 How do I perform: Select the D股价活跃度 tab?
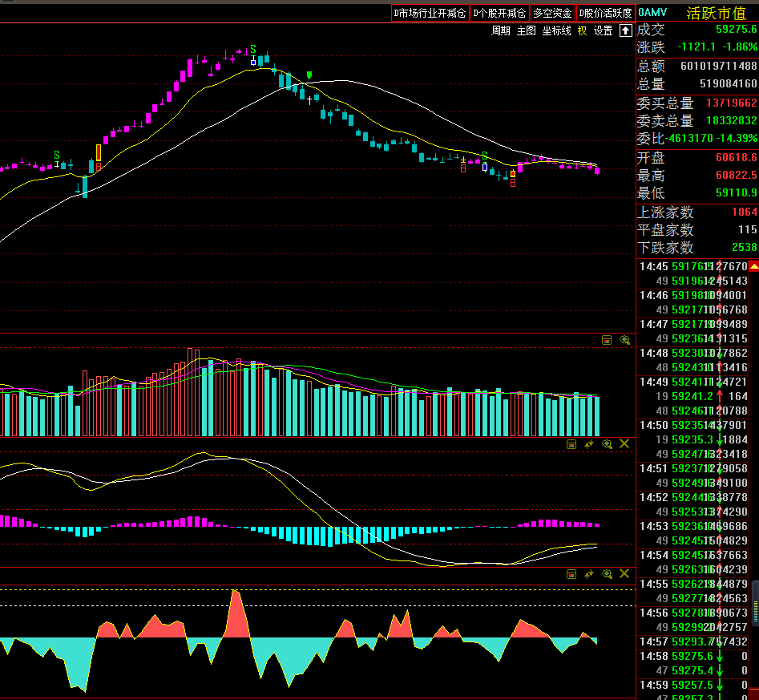pos(606,13)
